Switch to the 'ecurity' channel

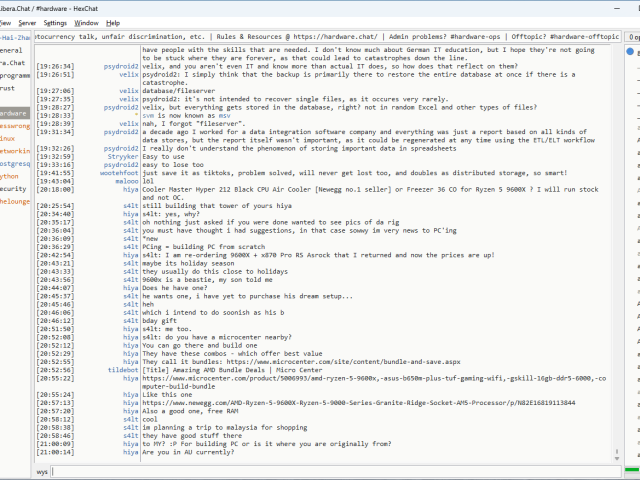click(13, 189)
